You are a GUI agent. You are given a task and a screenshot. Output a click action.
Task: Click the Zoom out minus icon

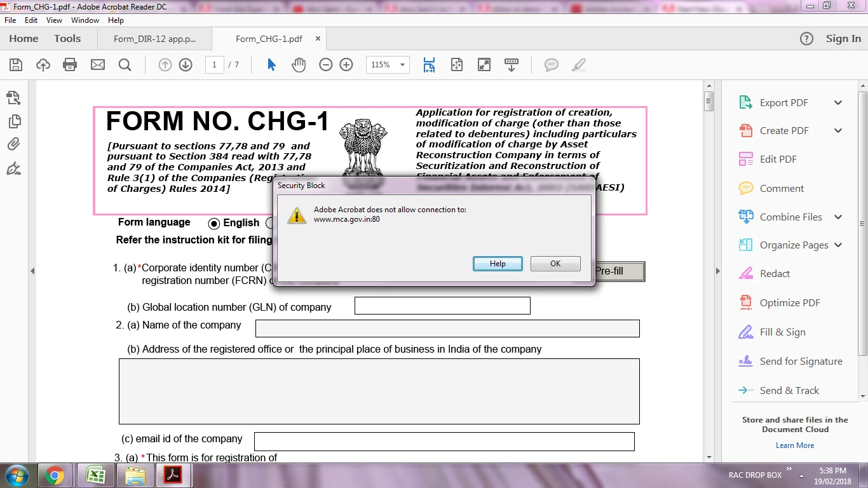click(x=326, y=65)
